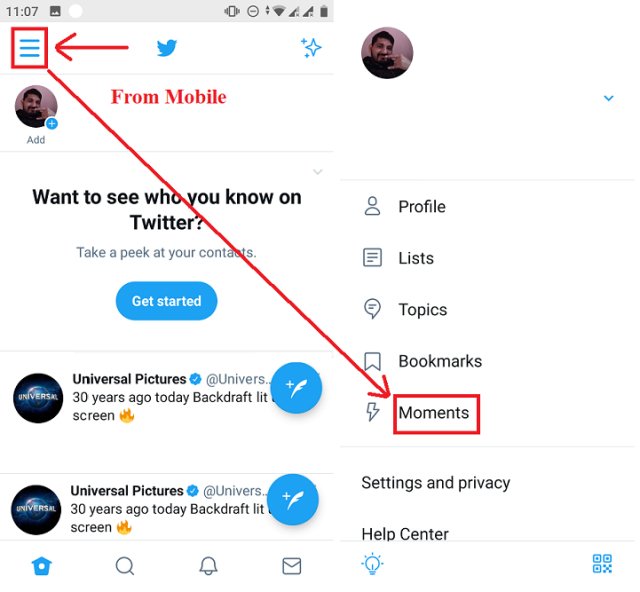
Task: Open Profile from the side menu
Action: 421,207
